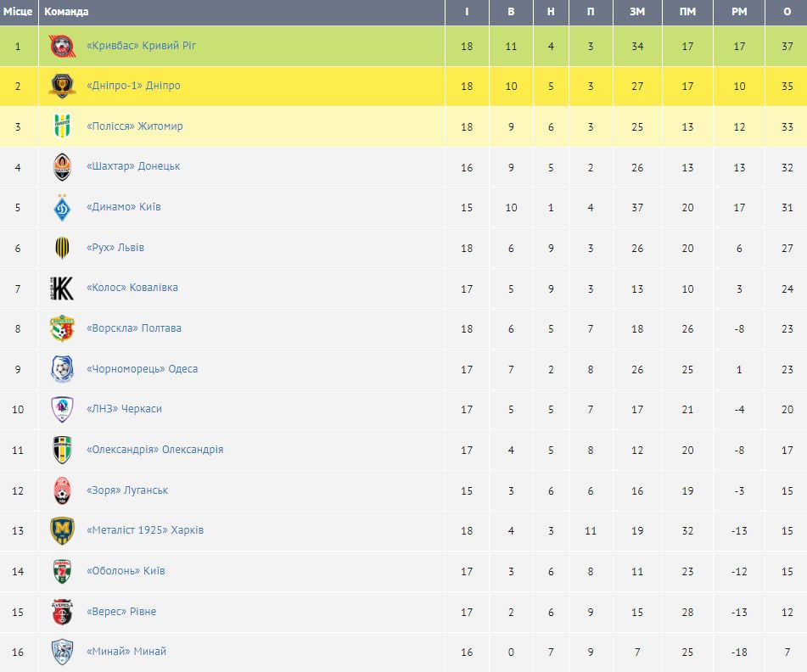The image size is (807, 672).
Task: Click the Kryvbas Kryvyi Rih club logo
Action: [x=62, y=46]
